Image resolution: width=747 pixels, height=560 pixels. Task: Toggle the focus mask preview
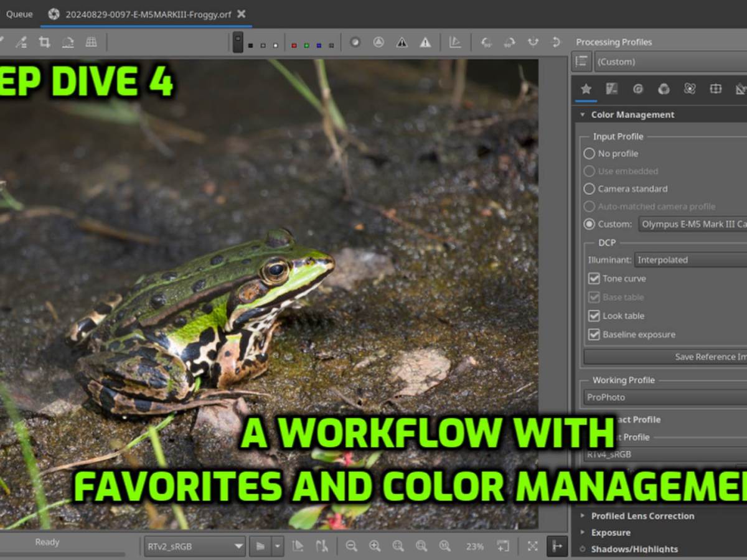pos(355,42)
